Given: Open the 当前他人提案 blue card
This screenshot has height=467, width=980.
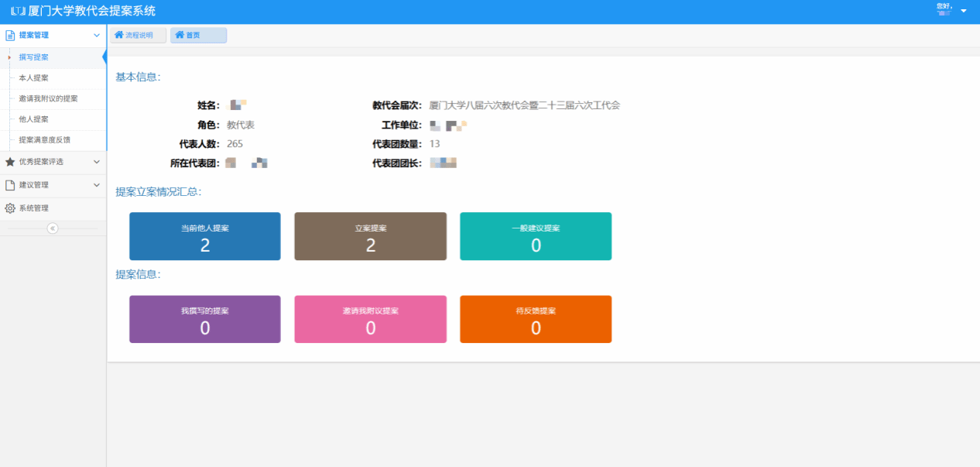Looking at the screenshot, I should pyautogui.click(x=205, y=236).
